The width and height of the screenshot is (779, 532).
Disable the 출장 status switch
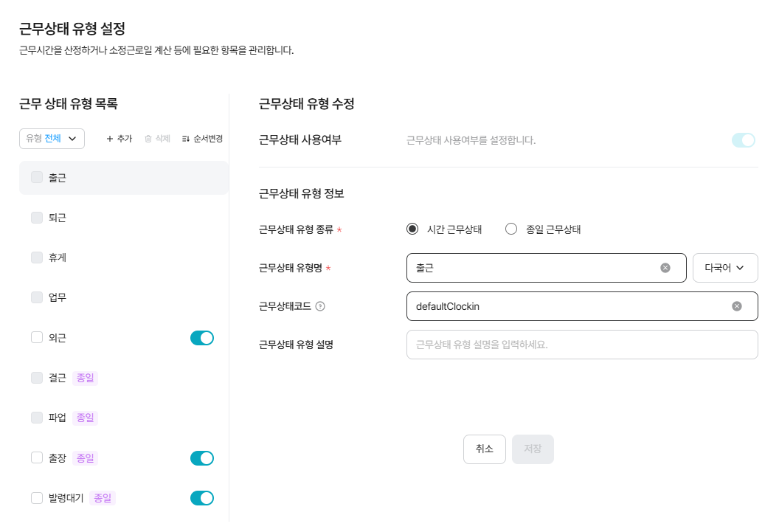click(x=202, y=458)
